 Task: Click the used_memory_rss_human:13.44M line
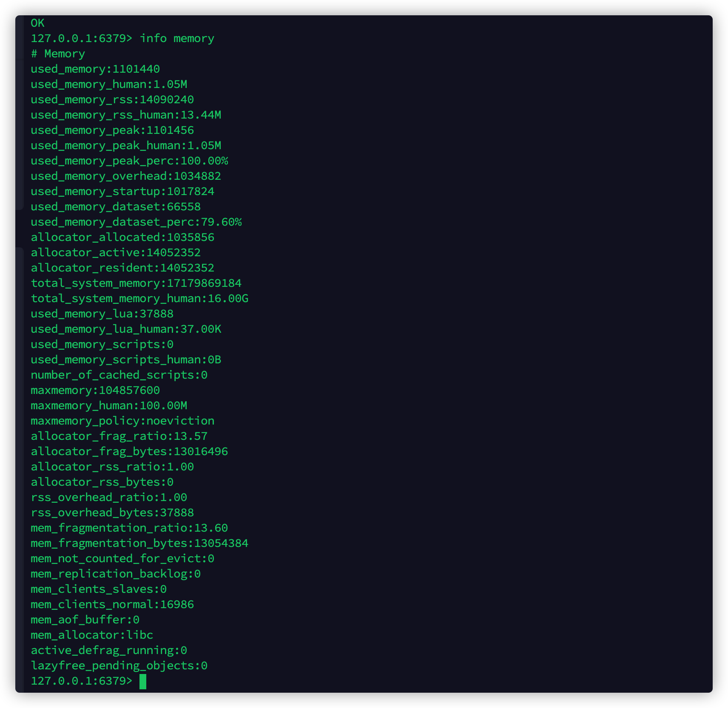(126, 115)
